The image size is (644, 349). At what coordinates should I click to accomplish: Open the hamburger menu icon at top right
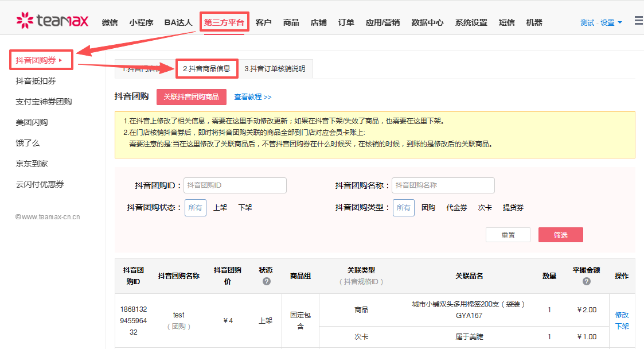(x=639, y=21)
